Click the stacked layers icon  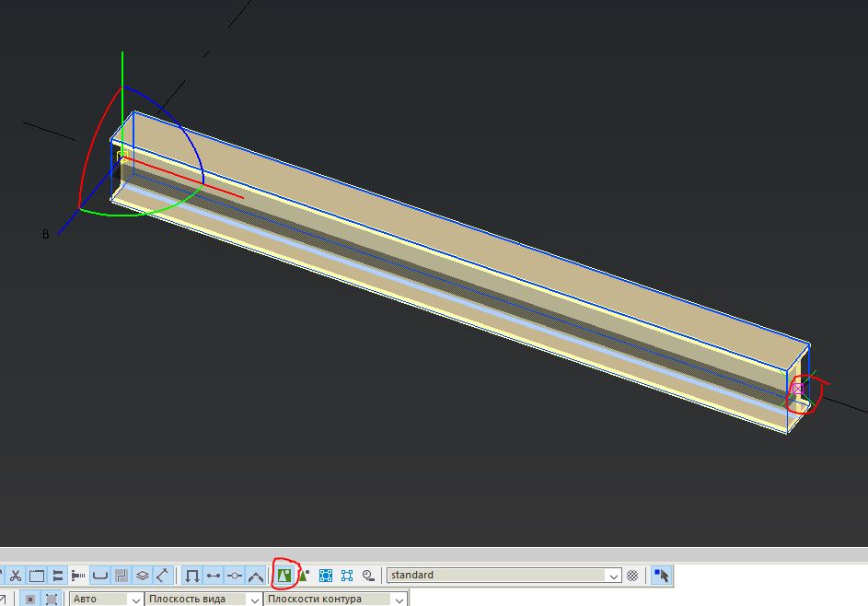(143, 576)
